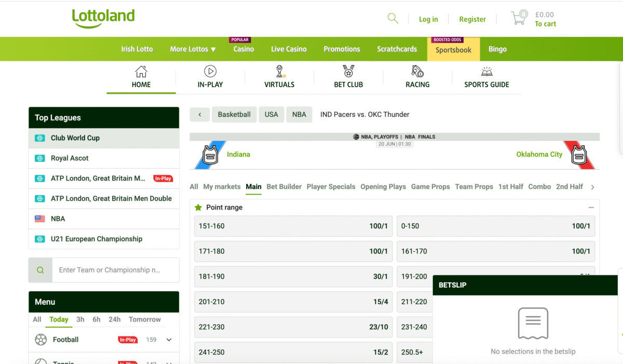Filter menu by 24h timeframe
The image size is (623, 364).
115,320
